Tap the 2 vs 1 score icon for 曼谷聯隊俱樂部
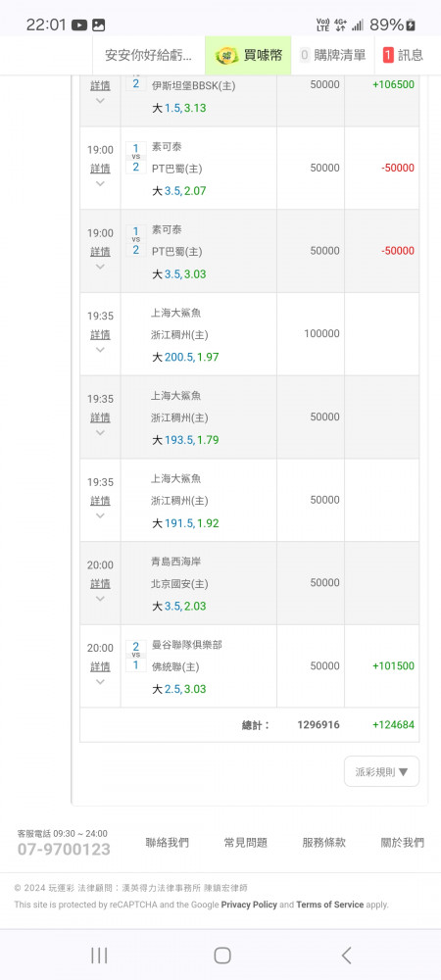Image resolution: width=441 pixels, height=980 pixels. click(135, 656)
